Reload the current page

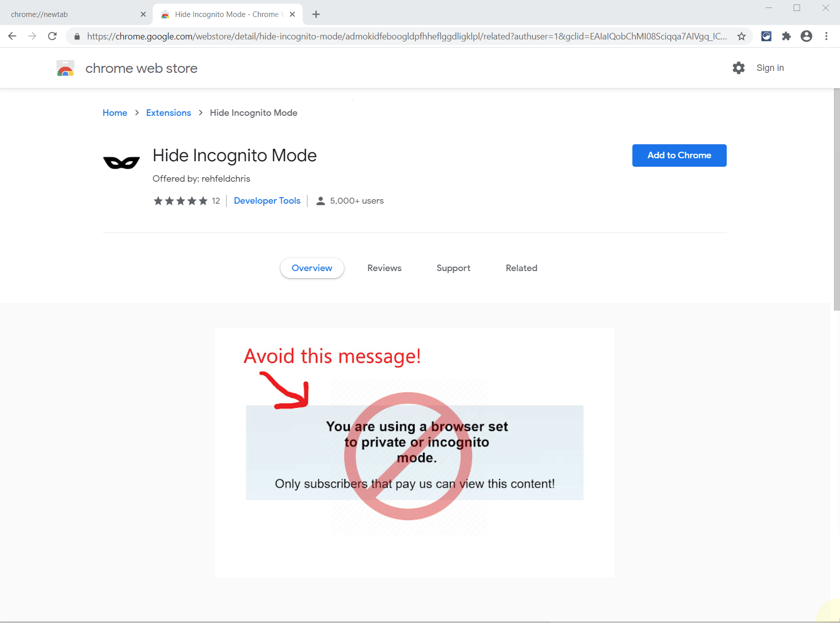(52, 36)
